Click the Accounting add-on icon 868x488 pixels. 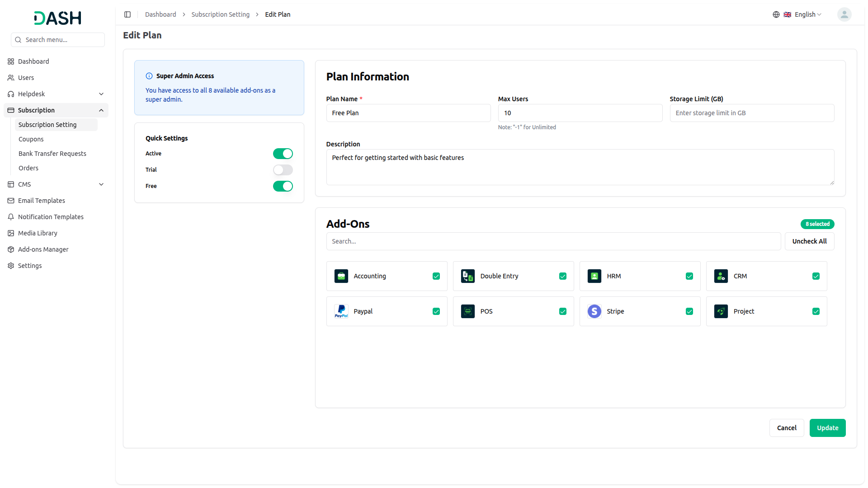[x=341, y=276]
